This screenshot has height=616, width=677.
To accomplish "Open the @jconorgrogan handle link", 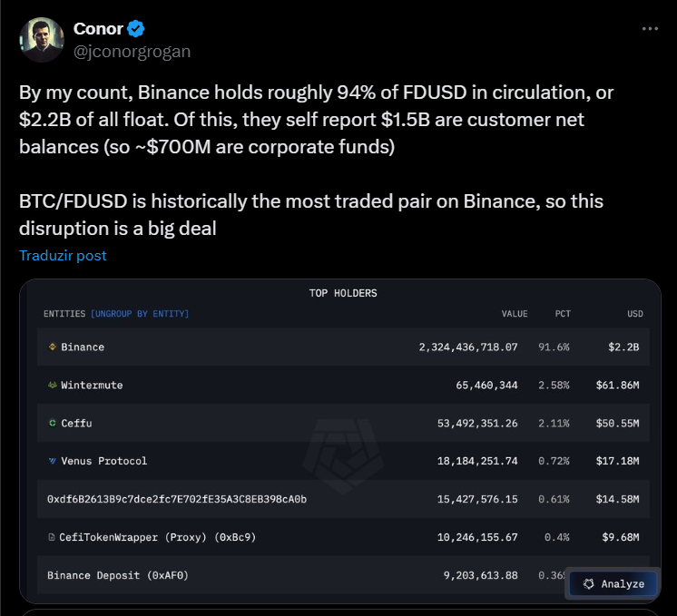I will [132, 52].
